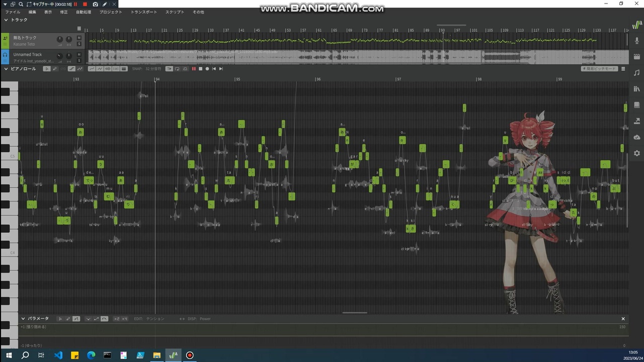The image size is (644, 362).
Task: Open the microphone voice panel in sidebar
Action: coord(637,41)
